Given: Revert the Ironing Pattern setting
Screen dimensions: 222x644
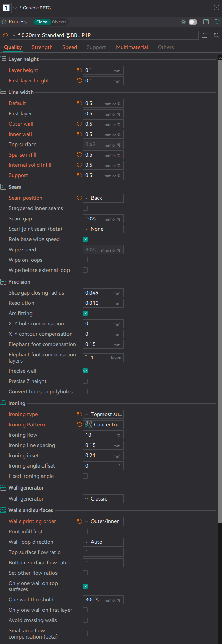Looking at the screenshot, I should 79,425.
